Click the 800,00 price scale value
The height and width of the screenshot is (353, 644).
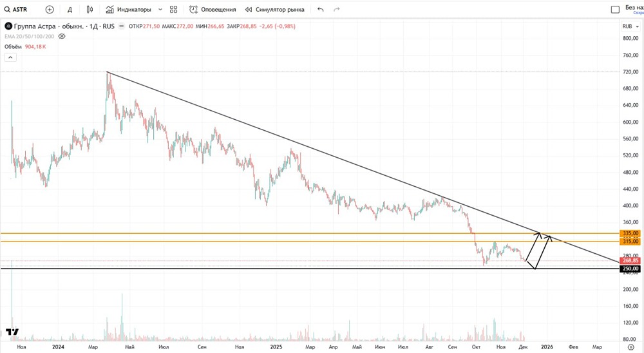point(630,38)
